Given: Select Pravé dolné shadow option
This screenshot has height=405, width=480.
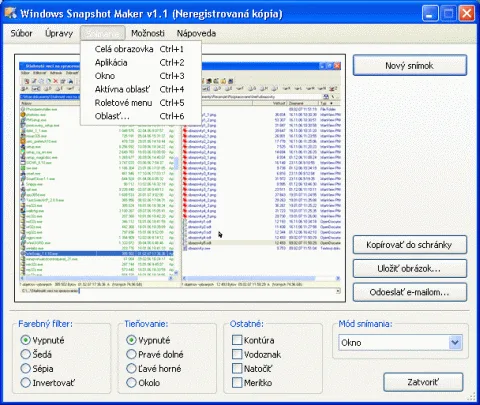Looking at the screenshot, I should [155, 354].
